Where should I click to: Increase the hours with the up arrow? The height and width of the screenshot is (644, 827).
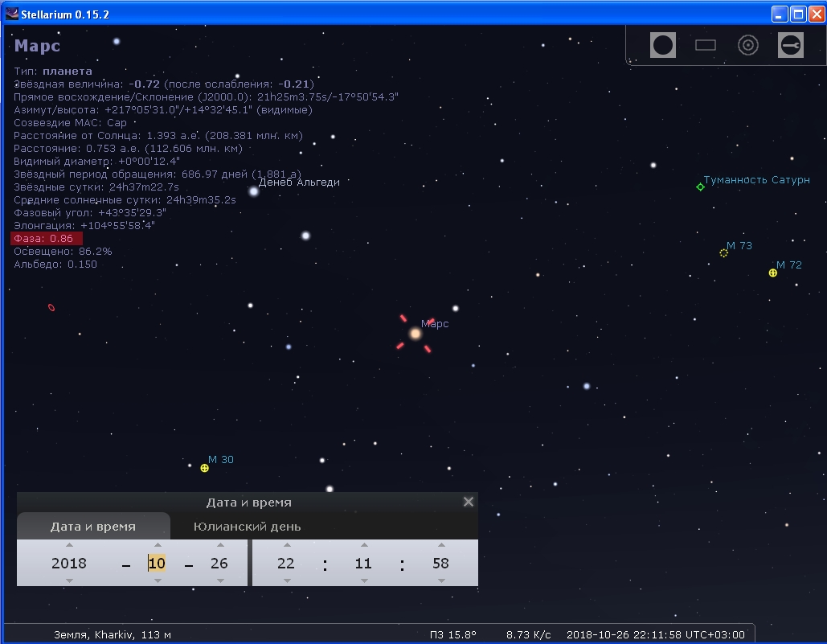point(286,545)
